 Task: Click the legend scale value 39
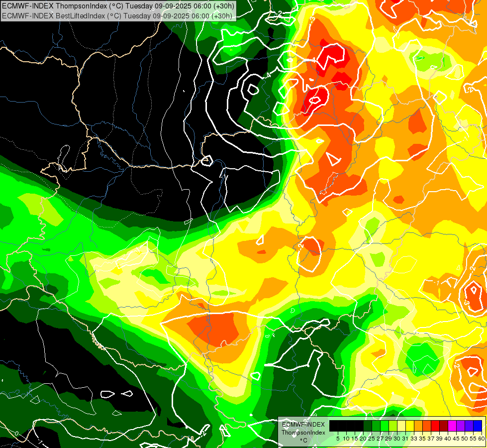439,439
